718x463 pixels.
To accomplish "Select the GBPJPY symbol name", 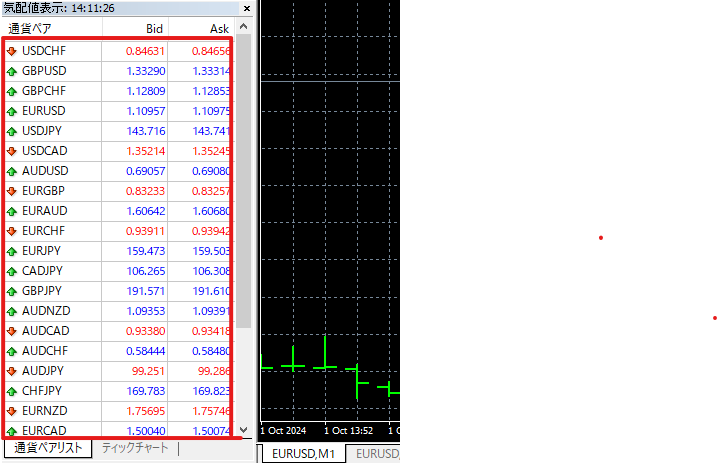I will 42,291.
